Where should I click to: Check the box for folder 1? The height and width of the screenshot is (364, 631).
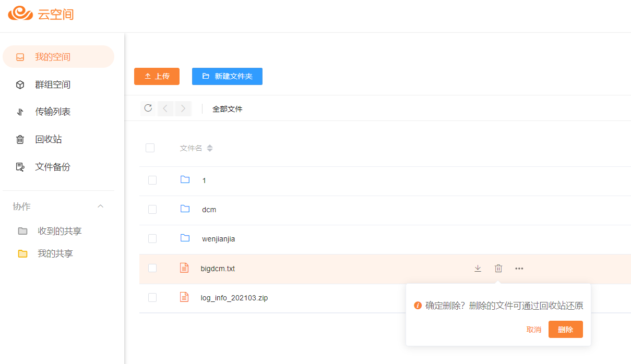coord(152,180)
